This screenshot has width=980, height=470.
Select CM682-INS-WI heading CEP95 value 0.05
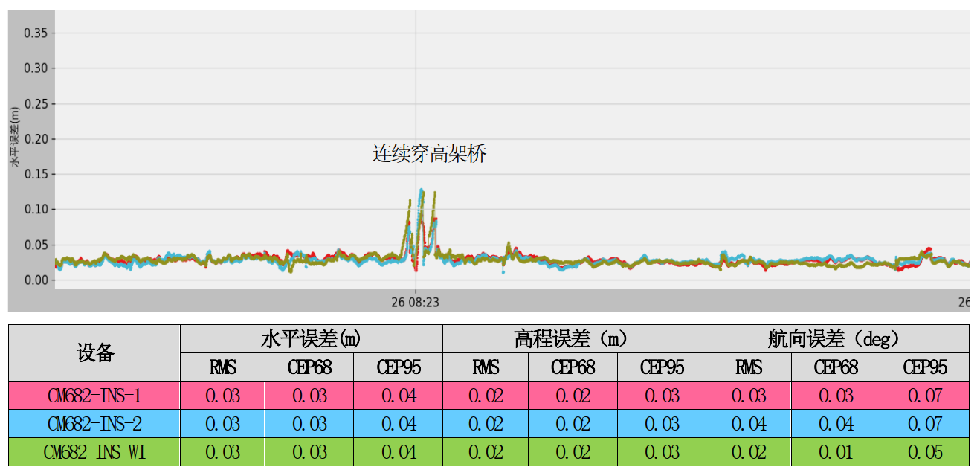coord(924,452)
